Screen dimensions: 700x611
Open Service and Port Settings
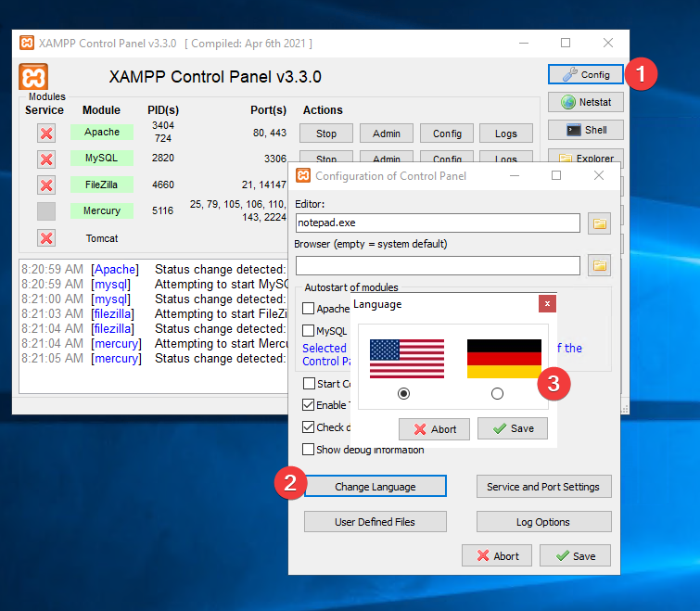(x=543, y=487)
